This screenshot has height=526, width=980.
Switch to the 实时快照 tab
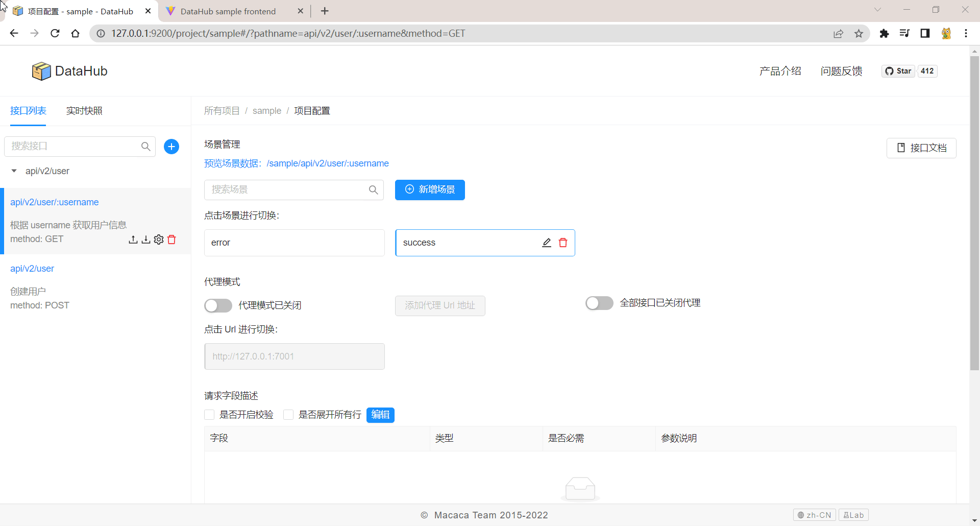pos(84,111)
